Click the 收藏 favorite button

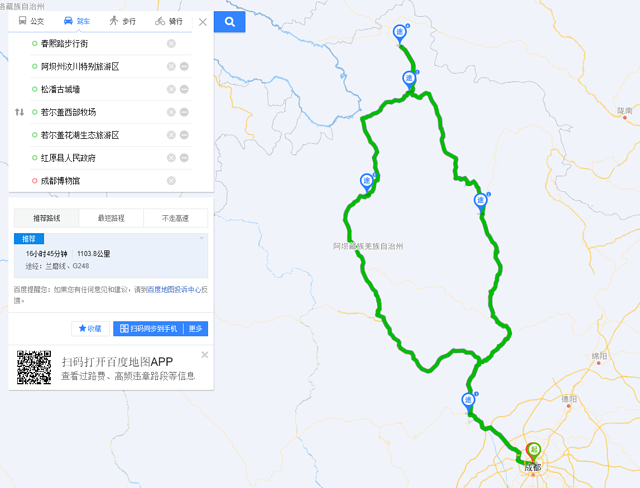(x=90, y=328)
